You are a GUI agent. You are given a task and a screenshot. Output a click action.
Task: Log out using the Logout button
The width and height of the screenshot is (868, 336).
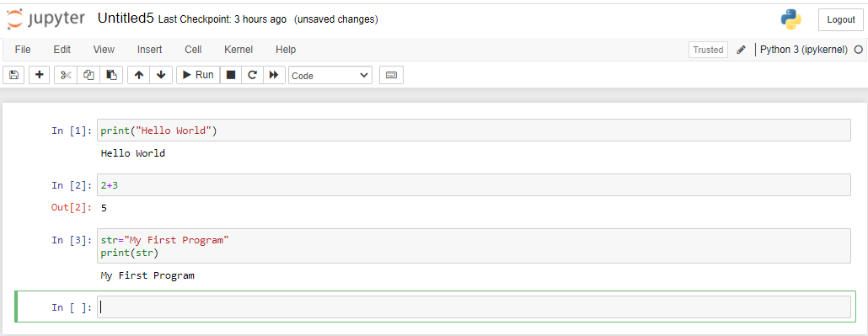coord(841,19)
